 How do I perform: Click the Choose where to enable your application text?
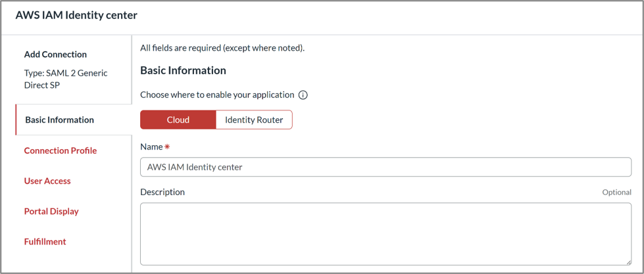tap(217, 95)
